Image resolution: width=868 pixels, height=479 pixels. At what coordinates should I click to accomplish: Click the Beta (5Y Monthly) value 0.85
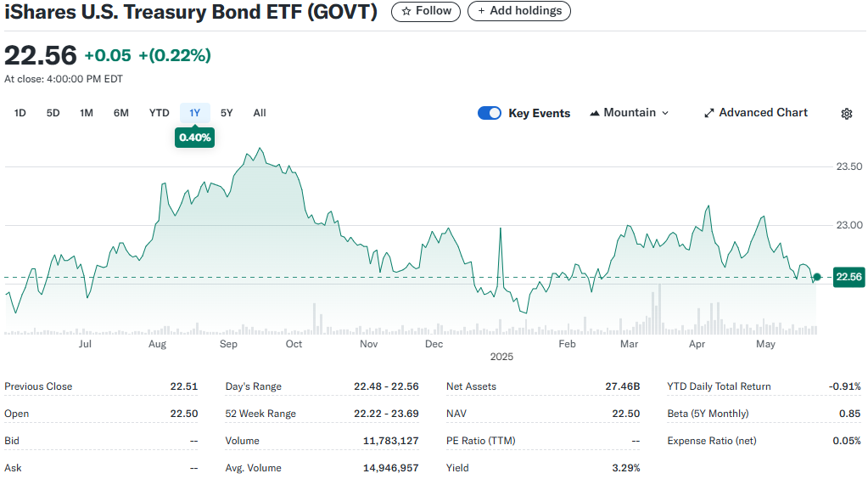(849, 414)
